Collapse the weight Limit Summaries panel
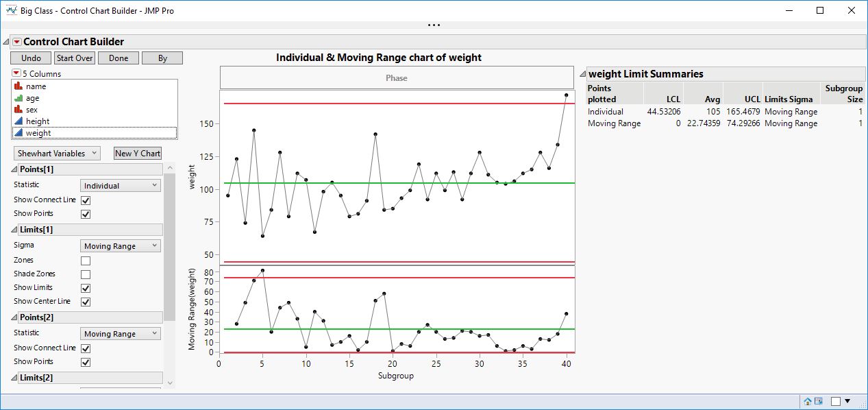 click(583, 73)
